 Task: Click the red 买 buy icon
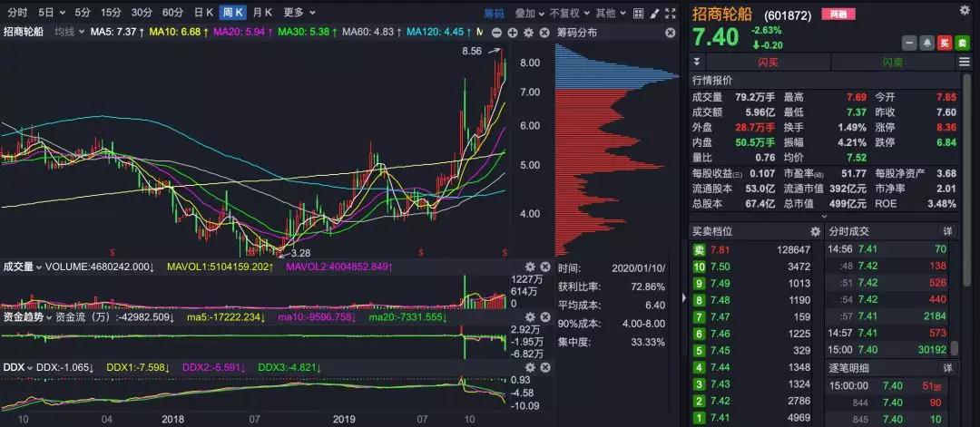point(945,44)
